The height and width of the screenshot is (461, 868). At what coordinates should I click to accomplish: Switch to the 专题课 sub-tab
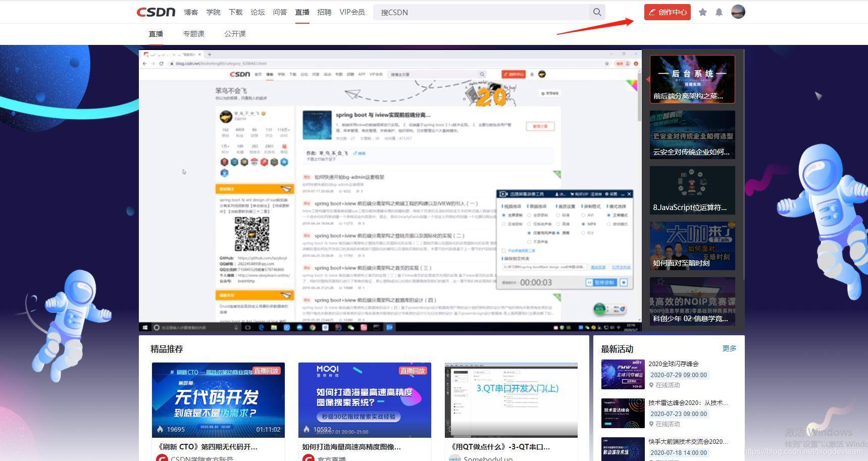point(193,34)
